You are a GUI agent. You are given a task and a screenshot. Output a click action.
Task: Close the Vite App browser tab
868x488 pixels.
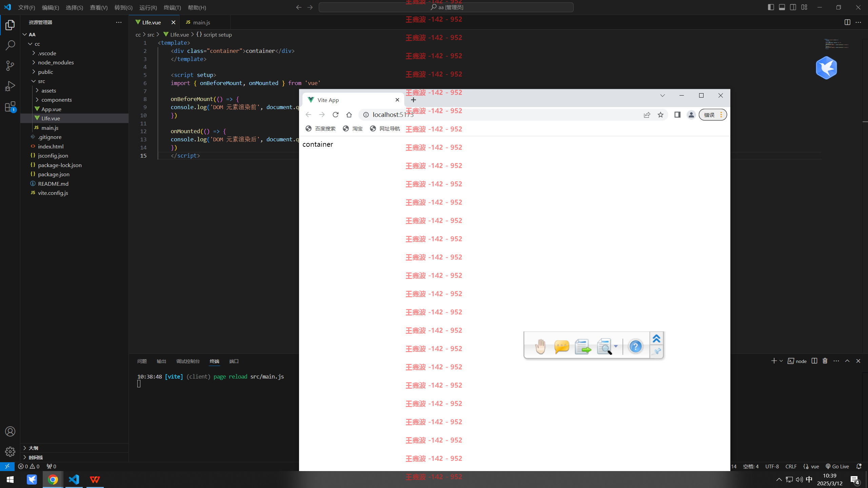pos(397,100)
